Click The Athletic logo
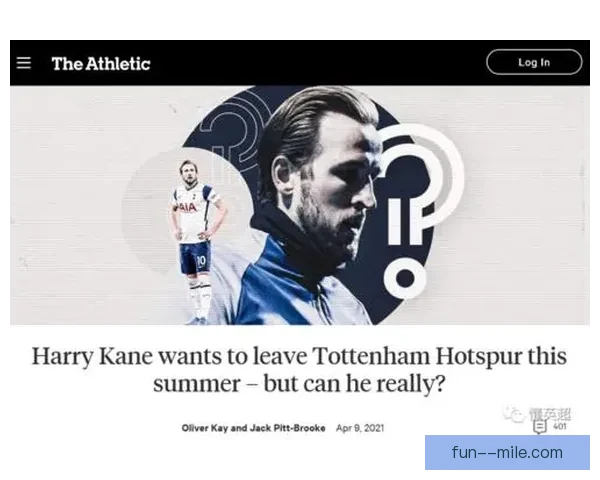600x480 pixels. [101, 64]
